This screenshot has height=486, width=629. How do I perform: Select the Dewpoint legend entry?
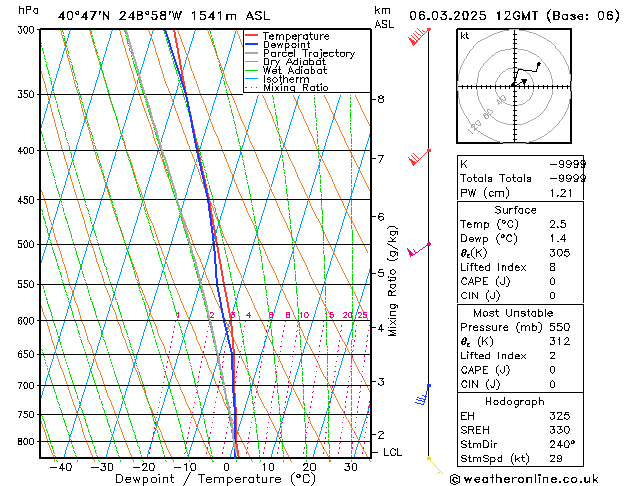click(289, 45)
